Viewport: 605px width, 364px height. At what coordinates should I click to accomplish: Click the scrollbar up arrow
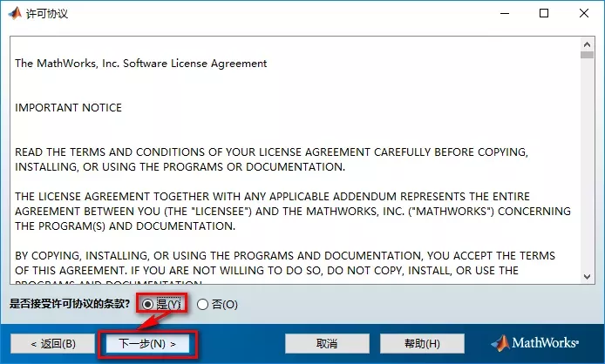[x=587, y=43]
